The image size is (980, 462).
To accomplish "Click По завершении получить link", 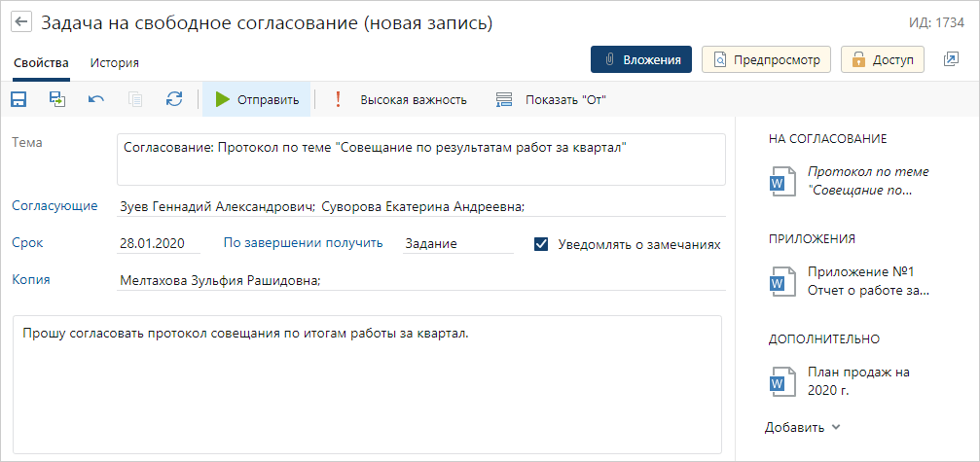I will coord(303,243).
